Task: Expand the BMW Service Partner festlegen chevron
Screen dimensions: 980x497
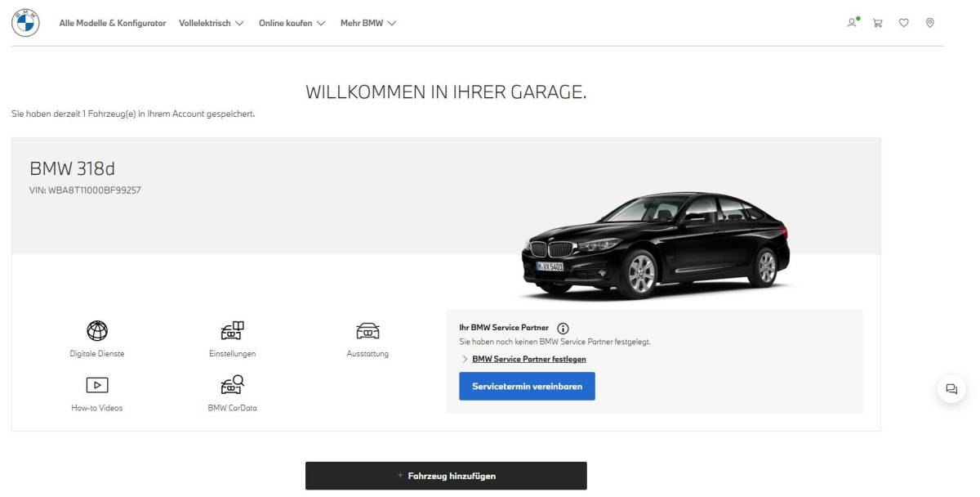Action: pos(467,359)
